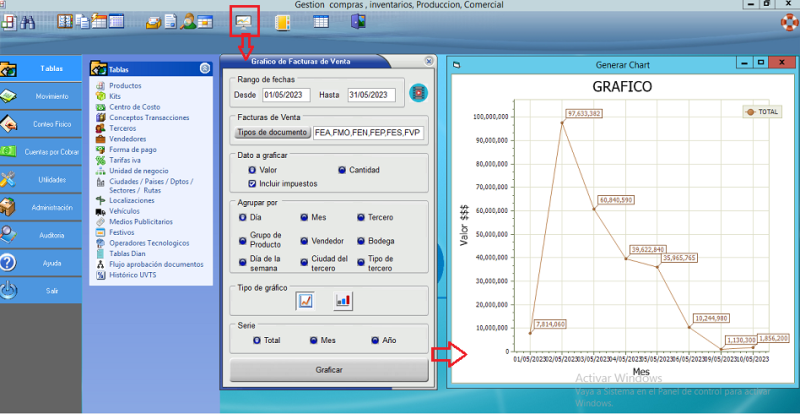Click the printer icon in toolbar

tap(154, 20)
